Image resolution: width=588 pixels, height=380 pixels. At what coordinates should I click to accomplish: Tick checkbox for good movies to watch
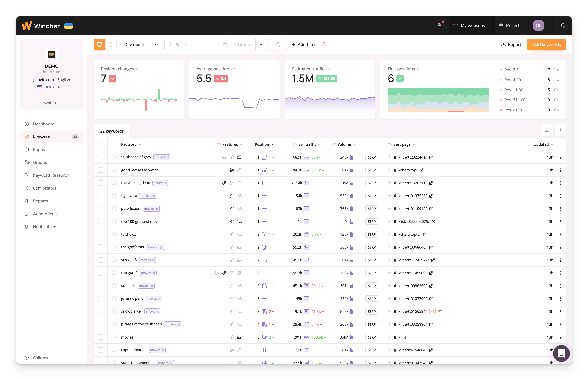[x=101, y=170]
